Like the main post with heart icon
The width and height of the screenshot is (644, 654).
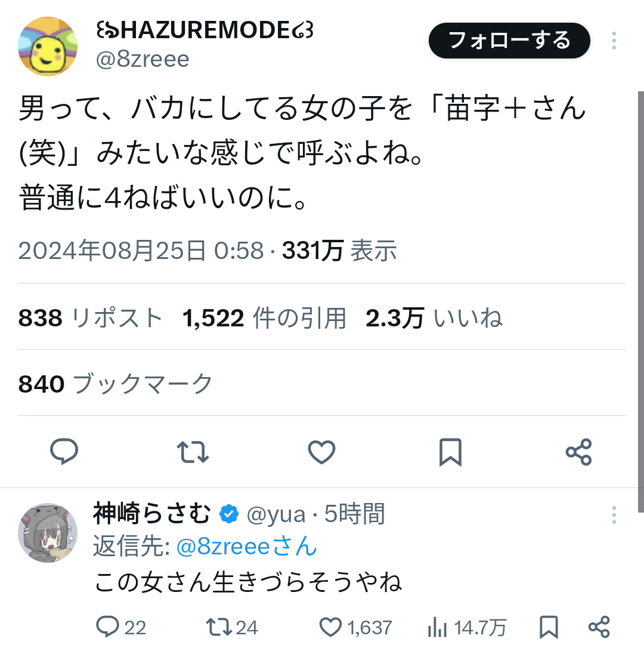321,452
